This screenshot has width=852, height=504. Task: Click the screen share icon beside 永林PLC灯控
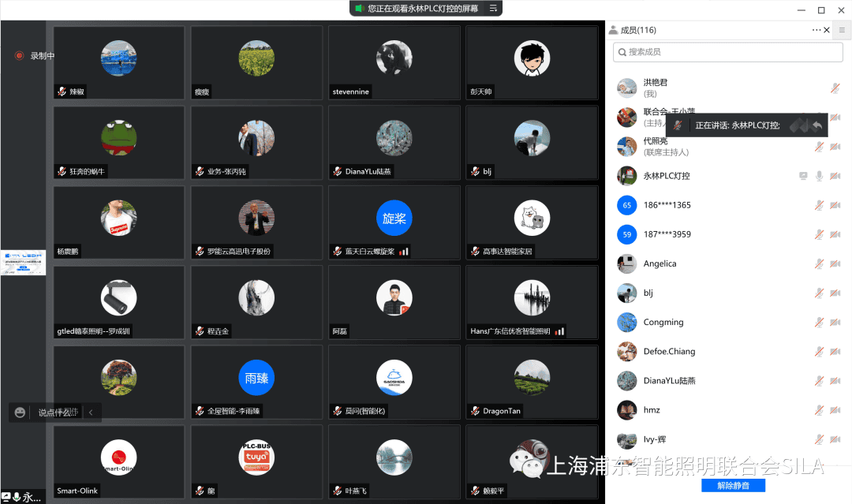tap(803, 176)
